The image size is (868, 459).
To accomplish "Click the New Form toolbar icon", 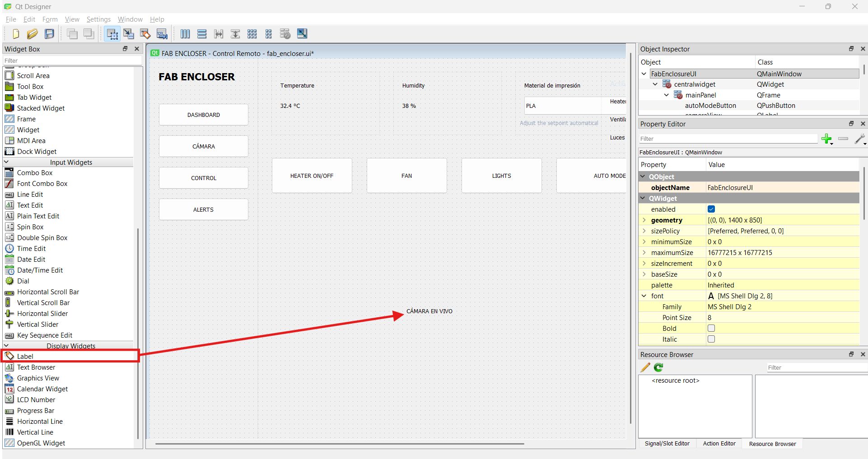I will tap(16, 34).
